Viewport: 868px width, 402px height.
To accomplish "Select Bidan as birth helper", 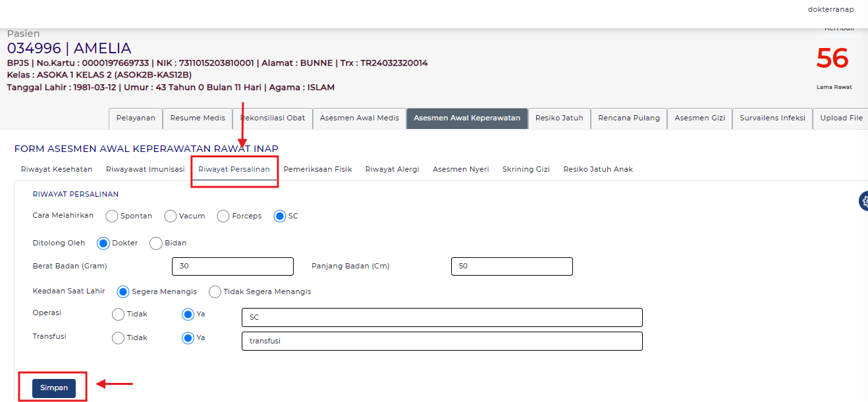I will (156, 243).
